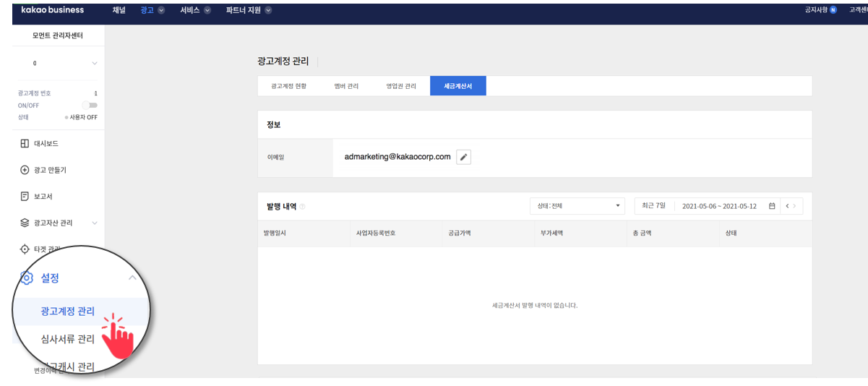Open the calendar icon date picker
The image size is (868, 386).
click(x=772, y=206)
